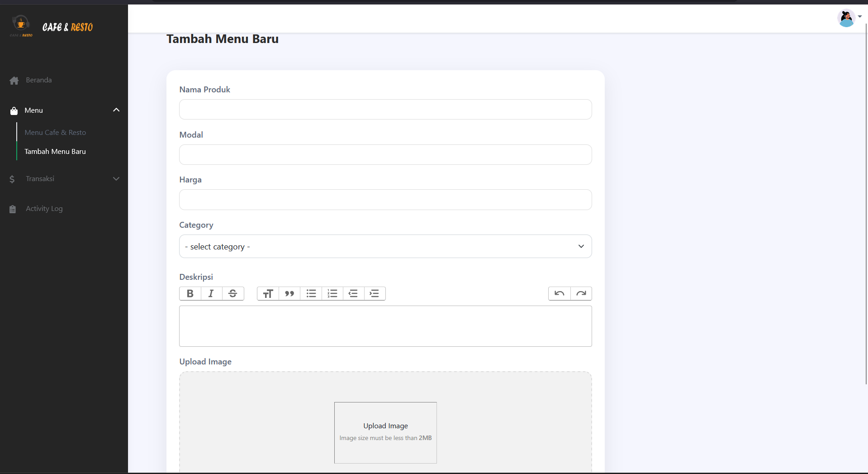Click the Tambah Menu Baru page heading
Viewport: 868px width, 474px height.
223,39
